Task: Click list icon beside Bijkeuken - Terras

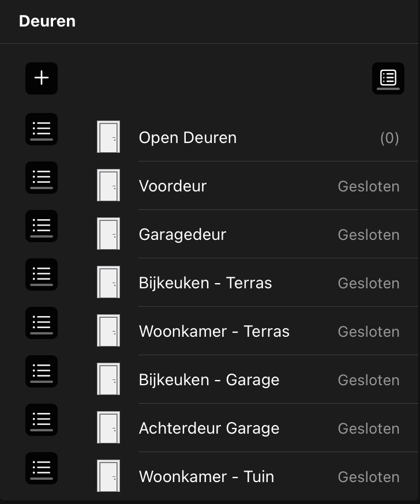Action: point(42,274)
